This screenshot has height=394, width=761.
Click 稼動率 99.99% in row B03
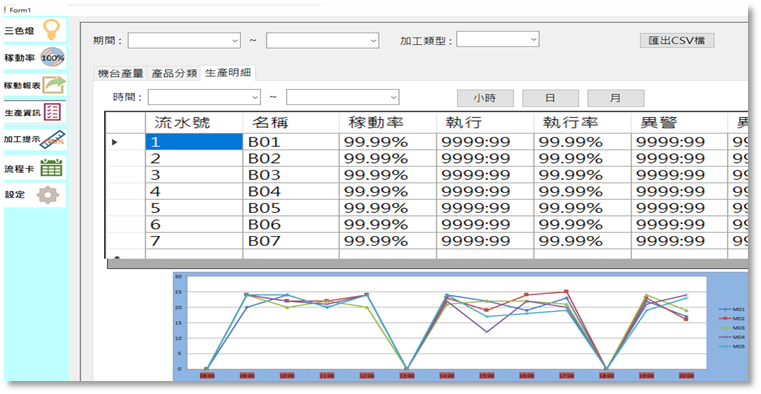click(x=388, y=175)
